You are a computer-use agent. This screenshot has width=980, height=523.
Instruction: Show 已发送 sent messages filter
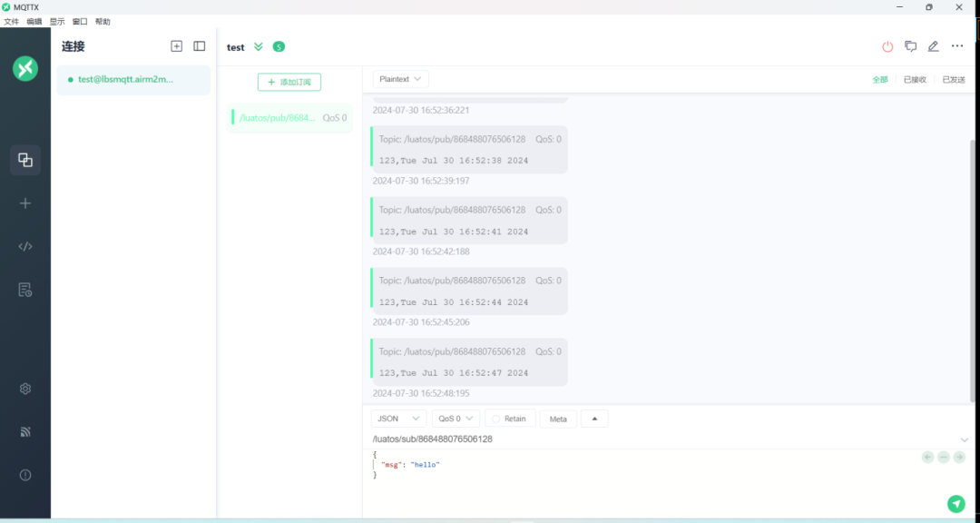point(954,80)
